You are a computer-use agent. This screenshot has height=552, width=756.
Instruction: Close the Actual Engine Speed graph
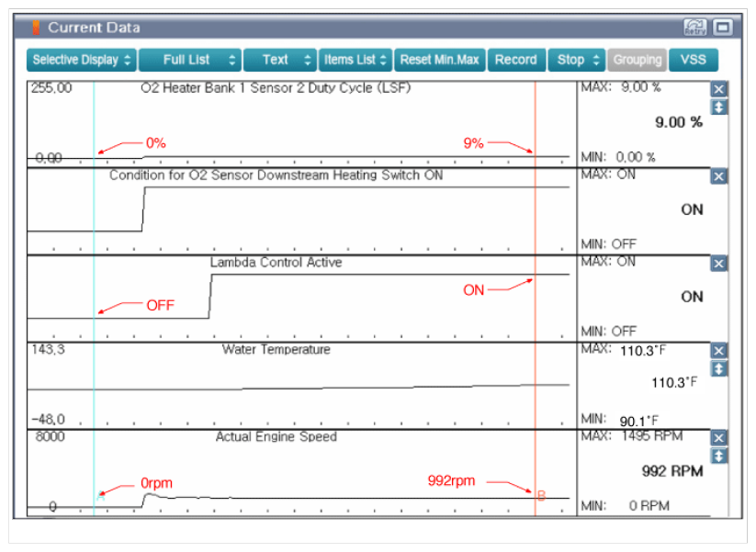tap(718, 438)
